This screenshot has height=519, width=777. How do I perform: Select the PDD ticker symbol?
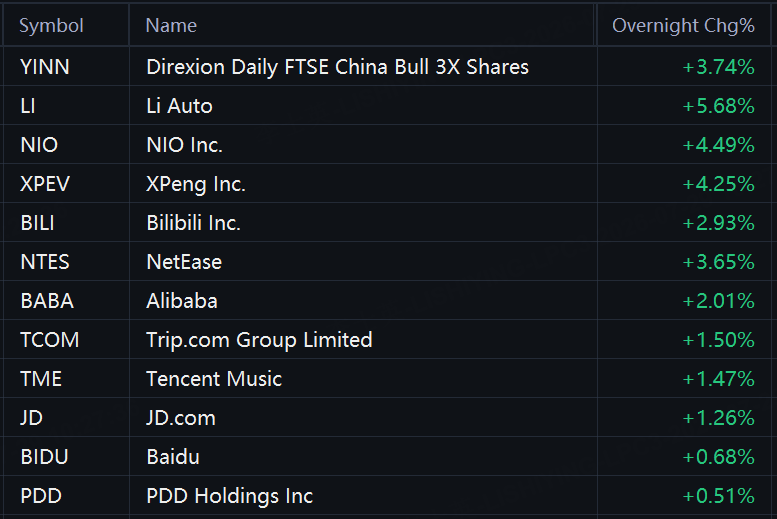click(x=41, y=496)
